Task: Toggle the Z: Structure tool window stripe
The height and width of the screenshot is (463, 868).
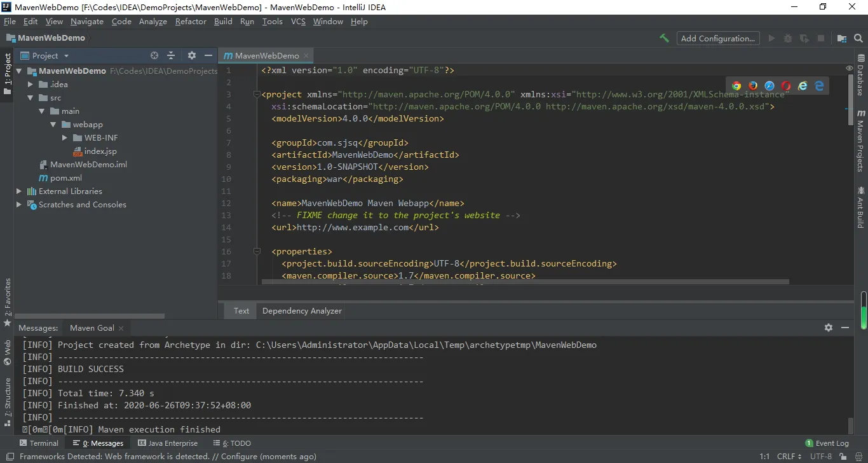Action: click(7, 403)
